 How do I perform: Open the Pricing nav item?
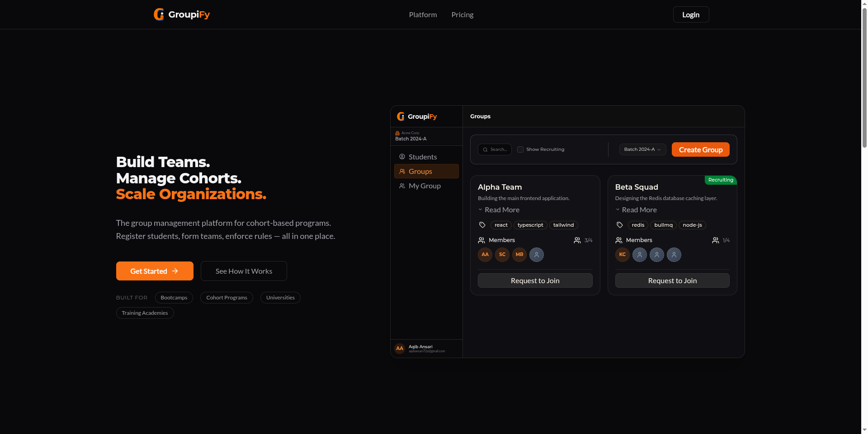462,14
